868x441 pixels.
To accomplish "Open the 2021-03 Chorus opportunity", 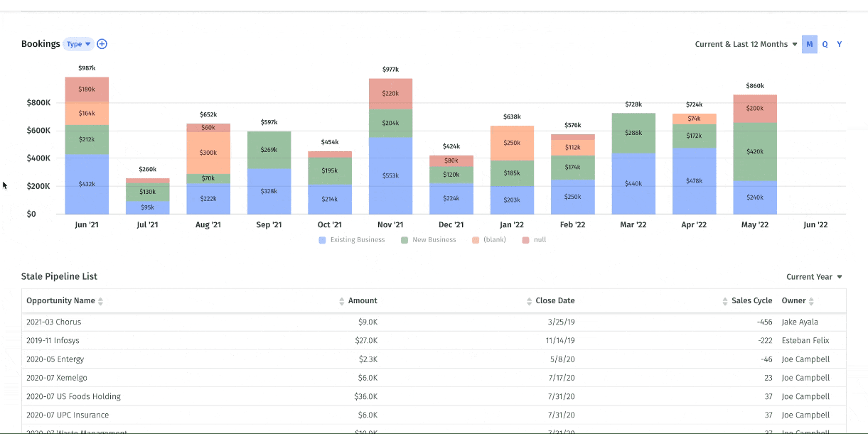I will (54, 322).
